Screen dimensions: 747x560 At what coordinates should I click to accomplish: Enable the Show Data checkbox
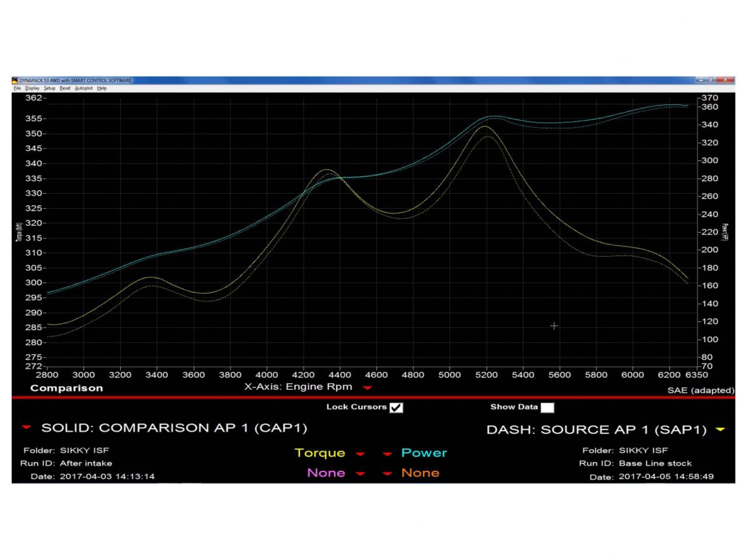tap(547, 407)
